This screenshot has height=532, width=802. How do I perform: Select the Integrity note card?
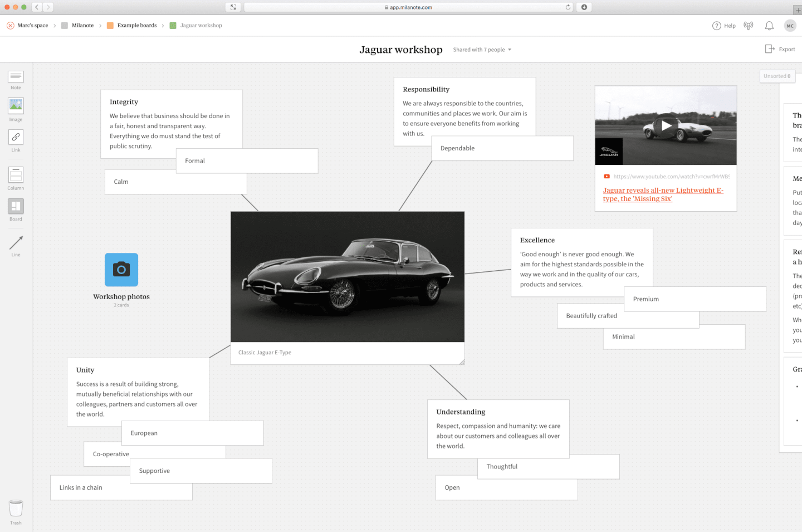172,124
